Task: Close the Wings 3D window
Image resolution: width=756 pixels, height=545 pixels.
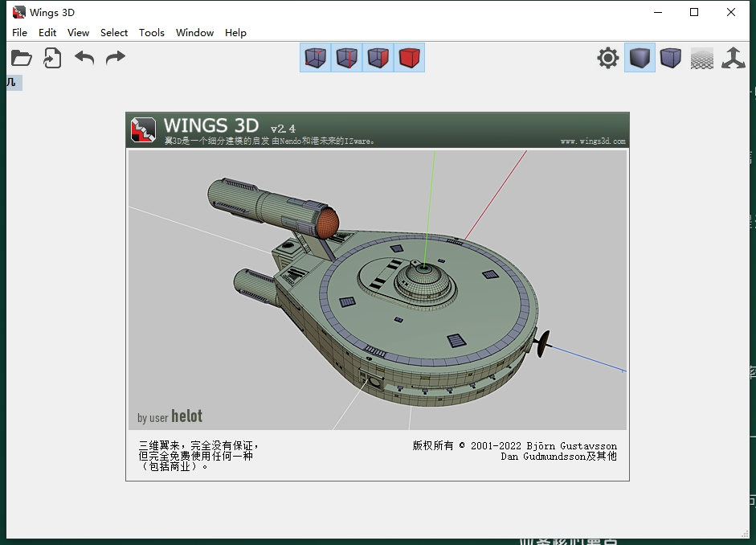Action: point(731,12)
